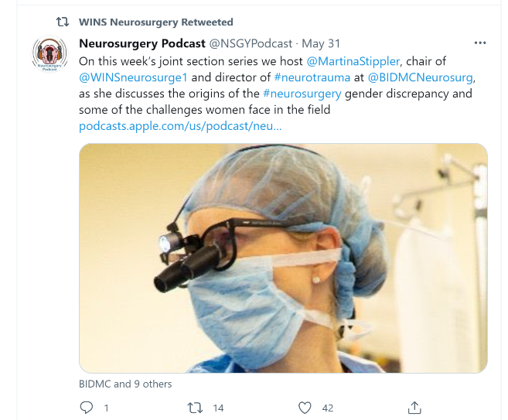Viewport: 508px width, 420px height.
Task: Click the retweeted indicator icon at top
Action: [63, 22]
